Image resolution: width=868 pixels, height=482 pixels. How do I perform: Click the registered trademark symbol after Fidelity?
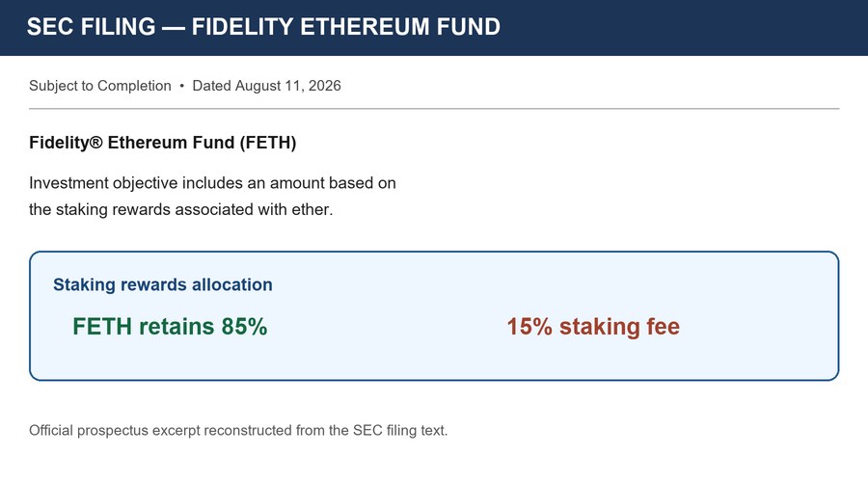click(96, 143)
